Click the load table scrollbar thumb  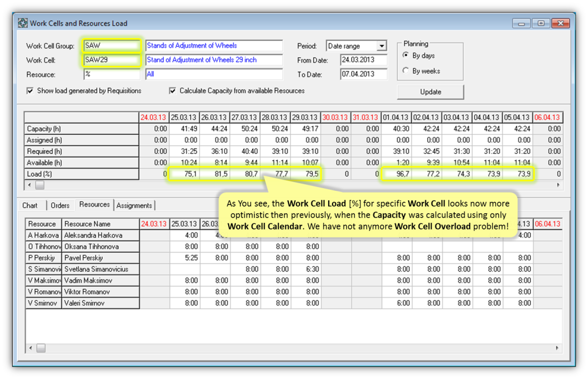(40, 185)
